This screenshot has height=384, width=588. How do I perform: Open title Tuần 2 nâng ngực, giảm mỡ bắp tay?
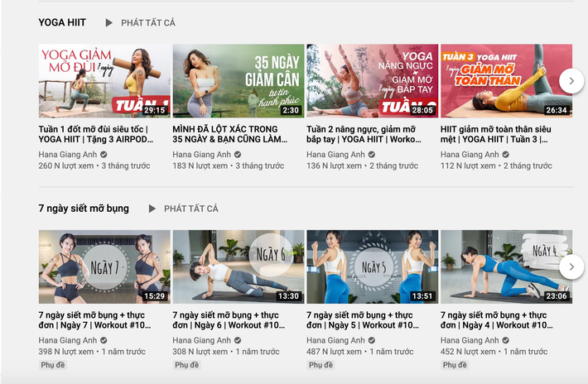coord(364,134)
